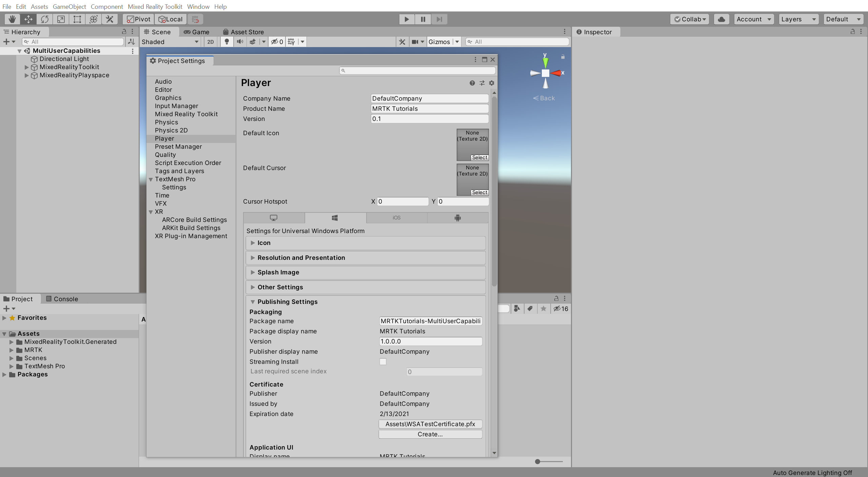The width and height of the screenshot is (868, 477).
Task: Switch to the Android platform settings tab
Action: tap(457, 218)
